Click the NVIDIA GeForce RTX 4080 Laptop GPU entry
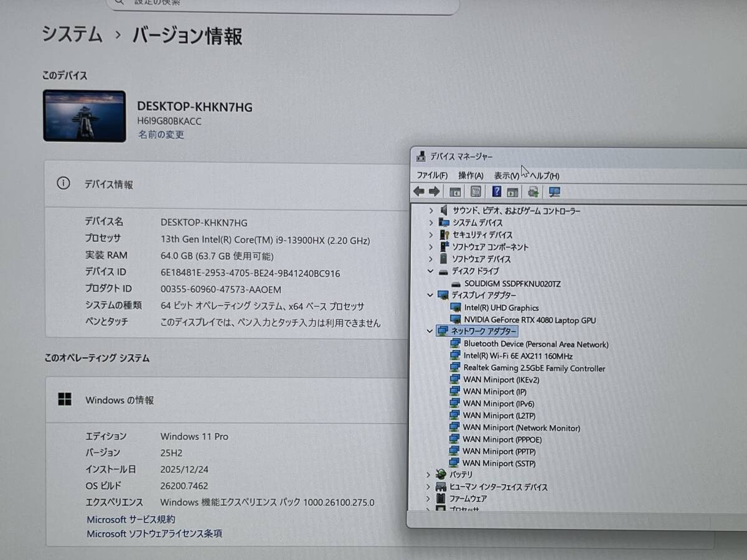The image size is (747, 560). [529, 320]
